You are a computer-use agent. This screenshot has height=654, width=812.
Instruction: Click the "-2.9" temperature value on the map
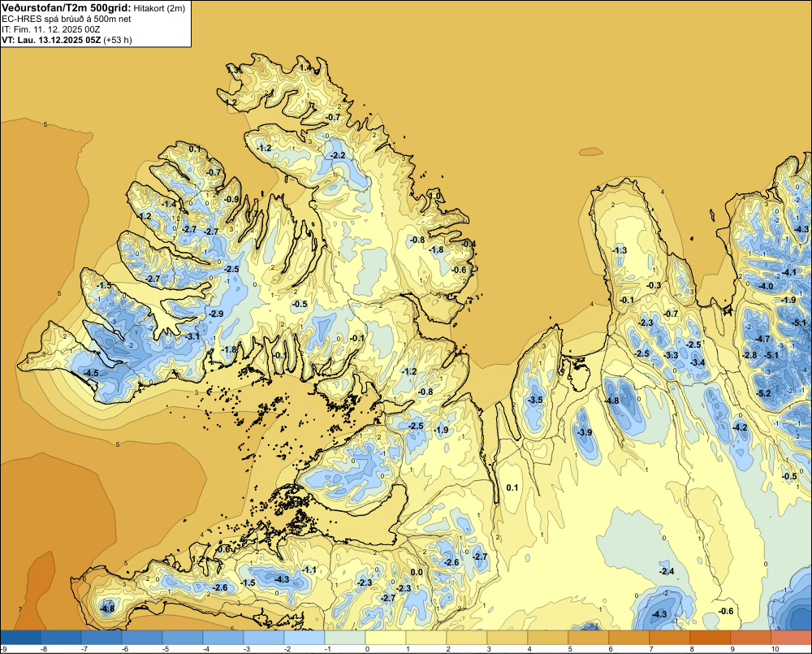[x=215, y=314]
